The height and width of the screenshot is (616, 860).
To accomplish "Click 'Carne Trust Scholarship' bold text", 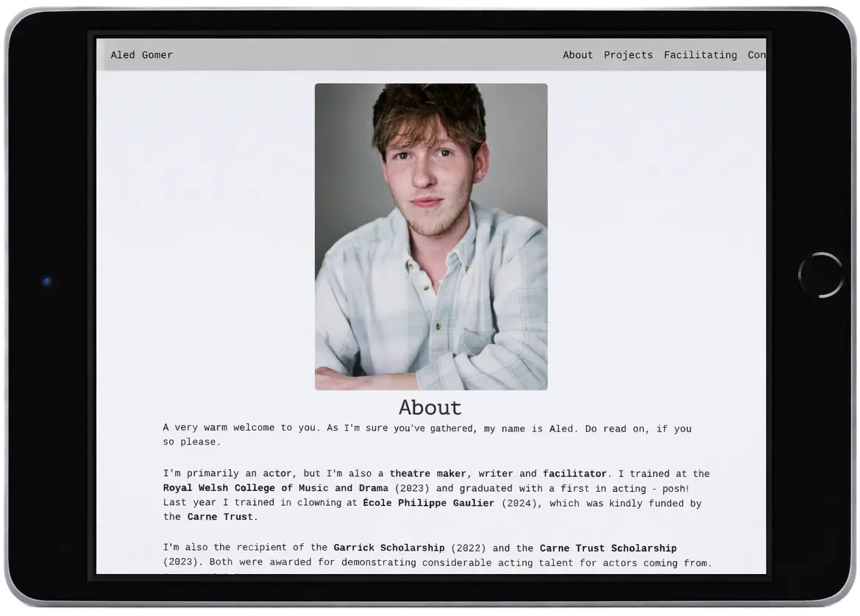I will (x=608, y=548).
